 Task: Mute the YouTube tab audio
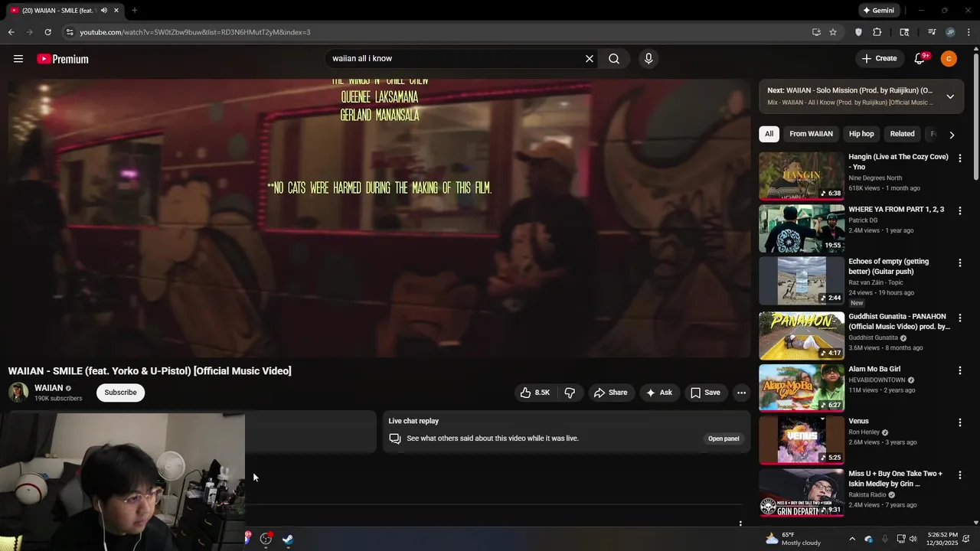[103, 10]
